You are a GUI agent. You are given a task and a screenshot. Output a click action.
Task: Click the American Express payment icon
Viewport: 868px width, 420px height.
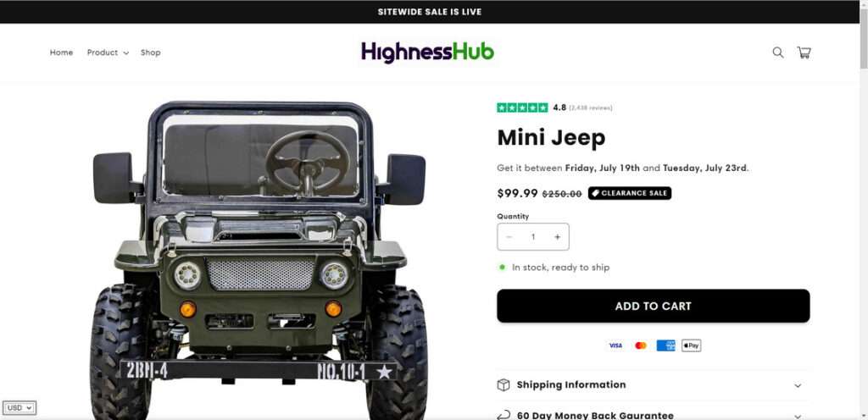coord(666,346)
